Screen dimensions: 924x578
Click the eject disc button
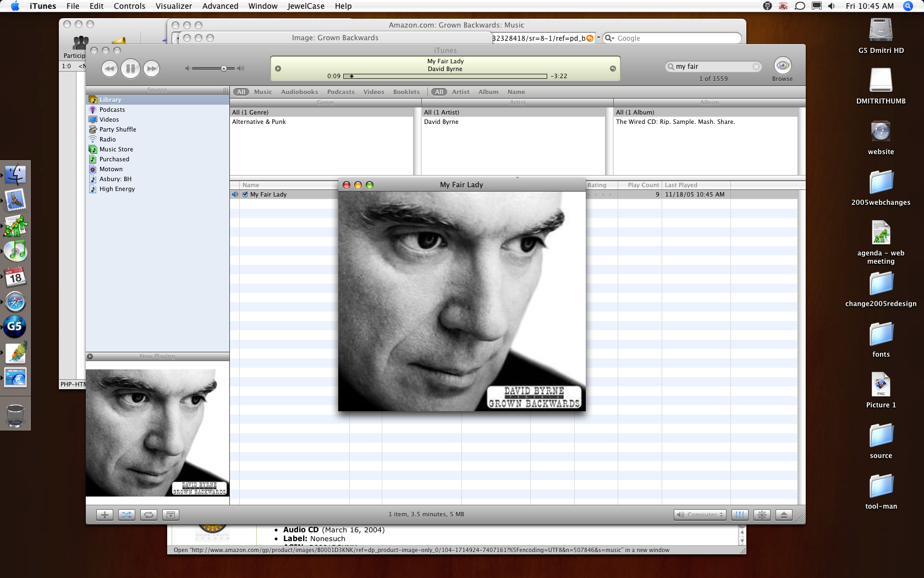pyautogui.click(x=784, y=515)
